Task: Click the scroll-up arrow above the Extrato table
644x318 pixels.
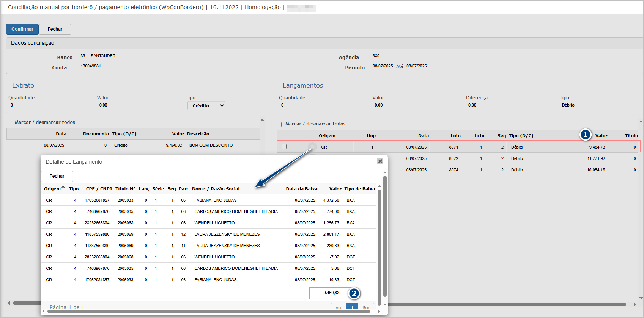Action: point(262,120)
